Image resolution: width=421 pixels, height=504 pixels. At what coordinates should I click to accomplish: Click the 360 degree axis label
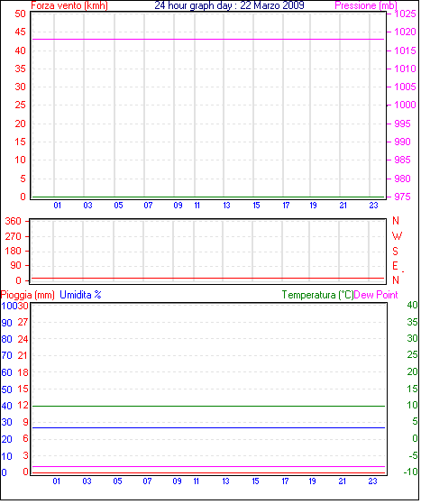pos(13,222)
